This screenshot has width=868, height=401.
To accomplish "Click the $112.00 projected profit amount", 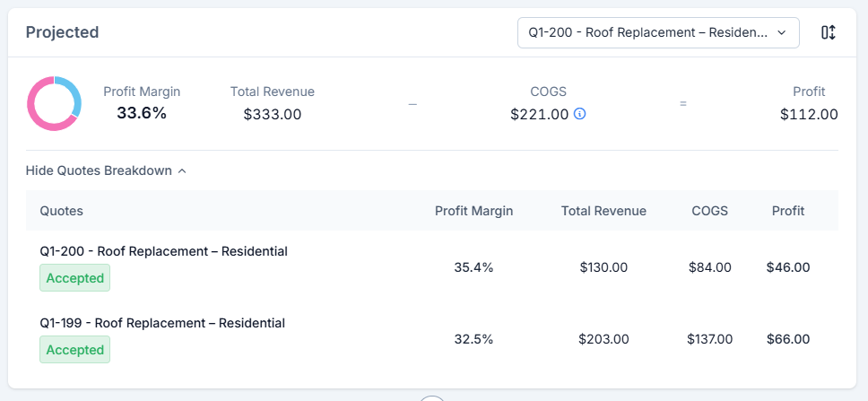I will tap(809, 114).
